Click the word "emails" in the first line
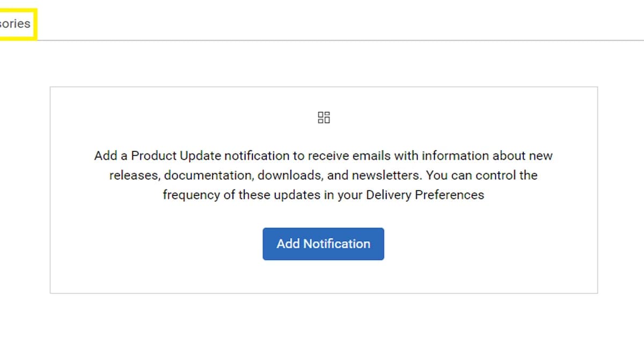644x337 pixels. pos(372,156)
